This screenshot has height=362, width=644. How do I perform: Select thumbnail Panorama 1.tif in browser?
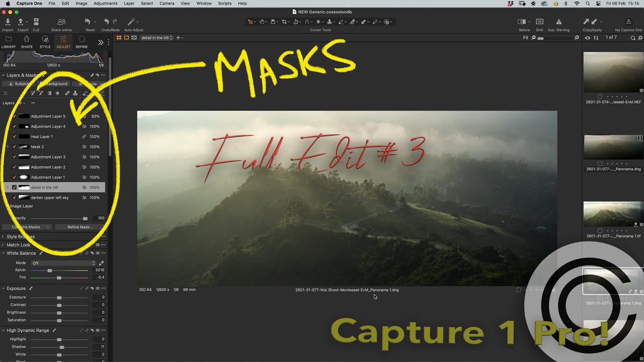click(x=613, y=214)
